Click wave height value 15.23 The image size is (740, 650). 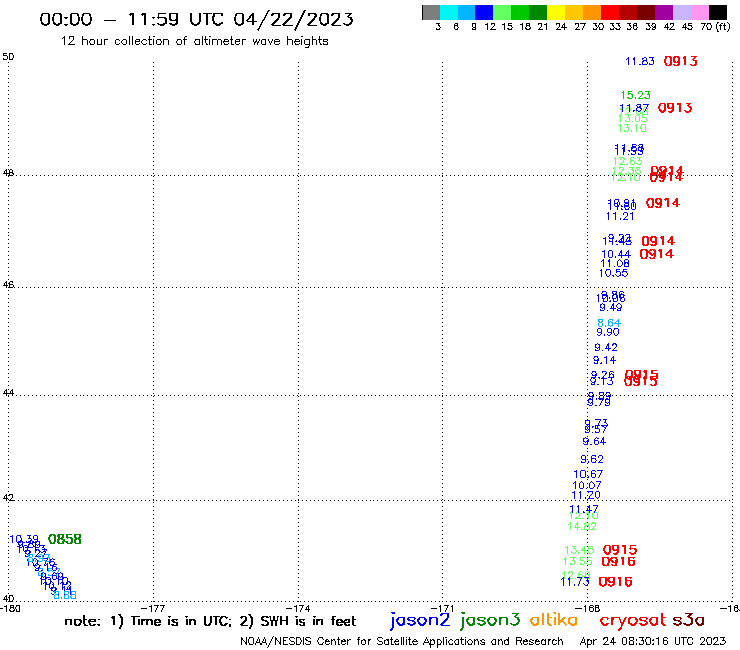click(636, 95)
